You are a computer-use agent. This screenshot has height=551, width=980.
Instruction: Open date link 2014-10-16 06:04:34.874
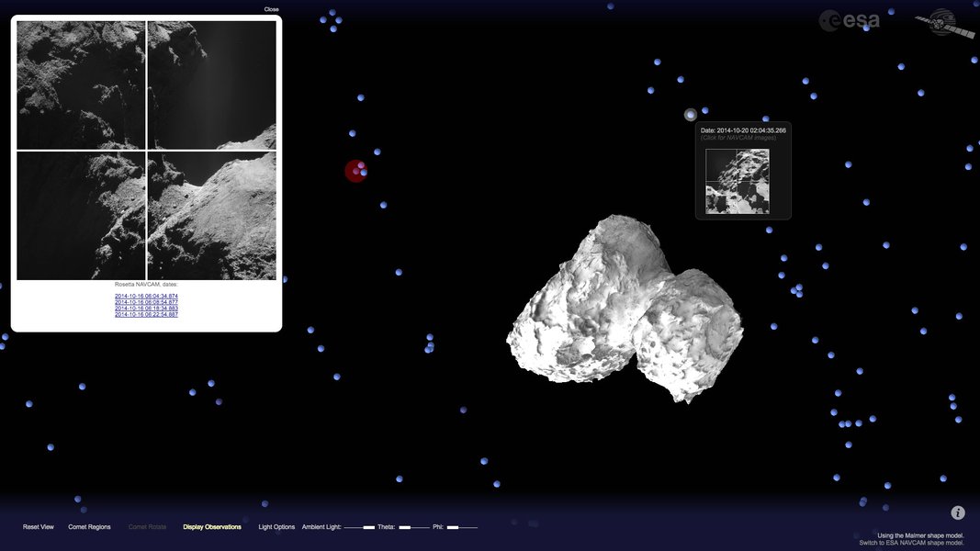[146, 295]
